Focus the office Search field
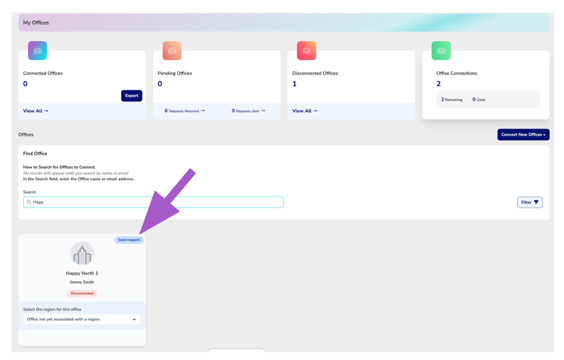Image resolution: width=564 pixels, height=360 pixels. [x=153, y=202]
